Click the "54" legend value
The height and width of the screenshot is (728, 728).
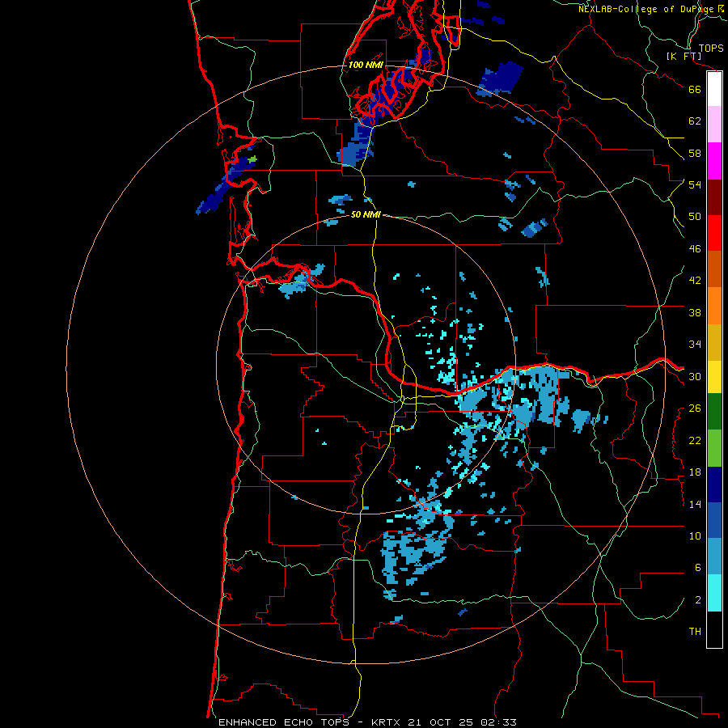click(695, 184)
